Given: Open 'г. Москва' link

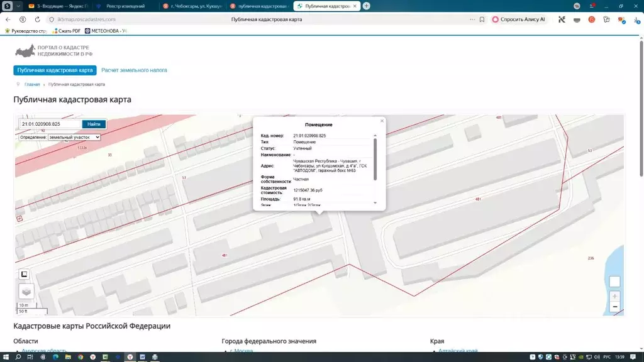Looking at the screenshot, I should pyautogui.click(x=241, y=351).
